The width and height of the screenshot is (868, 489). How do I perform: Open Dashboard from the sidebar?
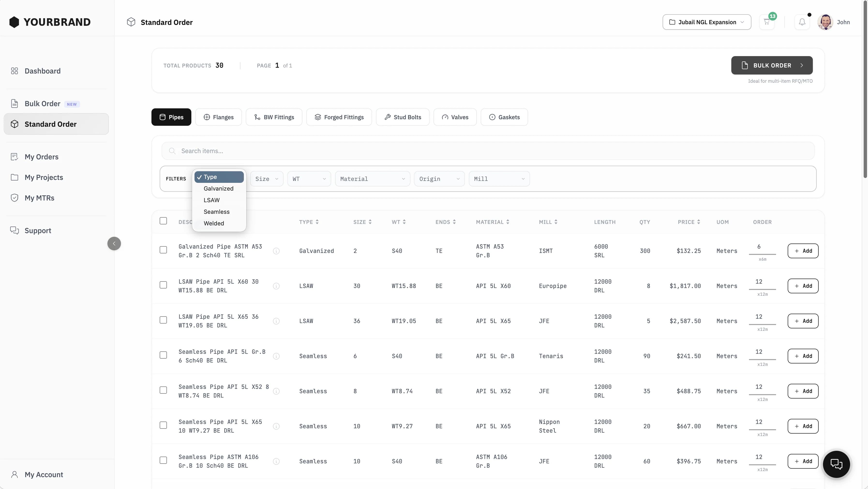coord(43,71)
